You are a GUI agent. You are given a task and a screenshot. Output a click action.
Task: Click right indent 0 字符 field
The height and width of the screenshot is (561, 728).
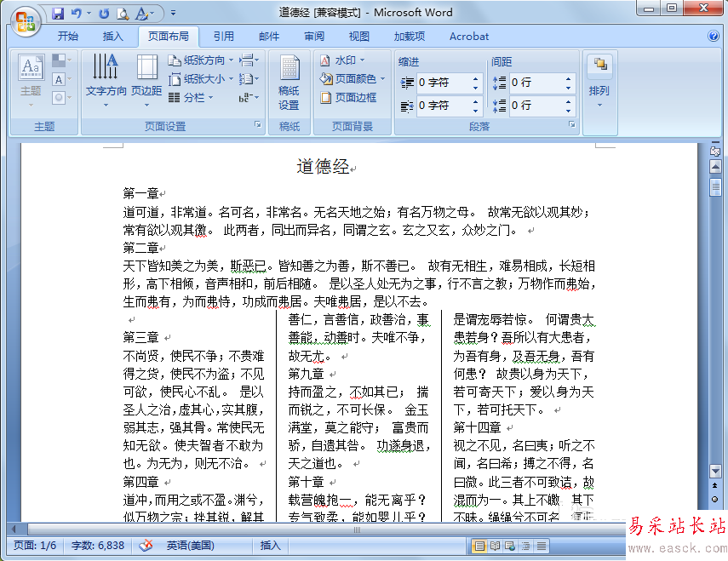tap(444, 106)
